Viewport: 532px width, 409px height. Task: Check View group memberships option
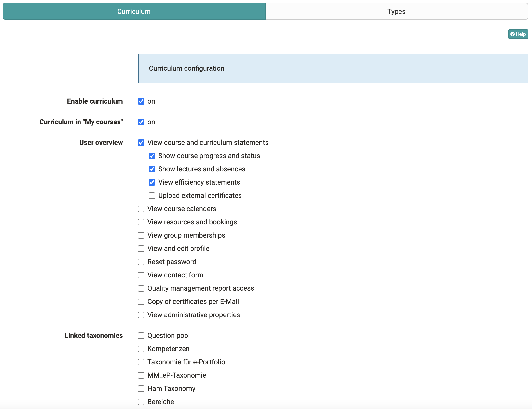[x=141, y=235]
